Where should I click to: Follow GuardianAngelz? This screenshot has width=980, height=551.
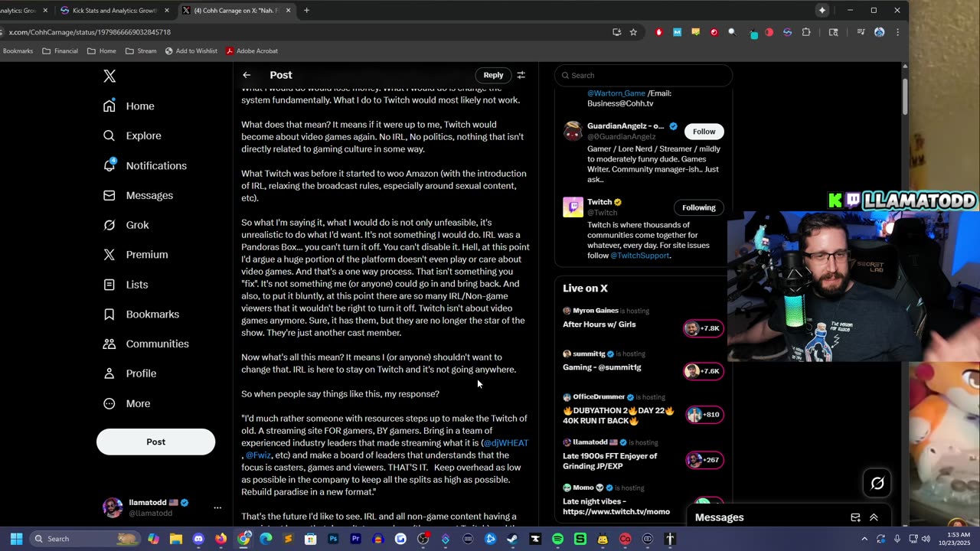(x=704, y=132)
